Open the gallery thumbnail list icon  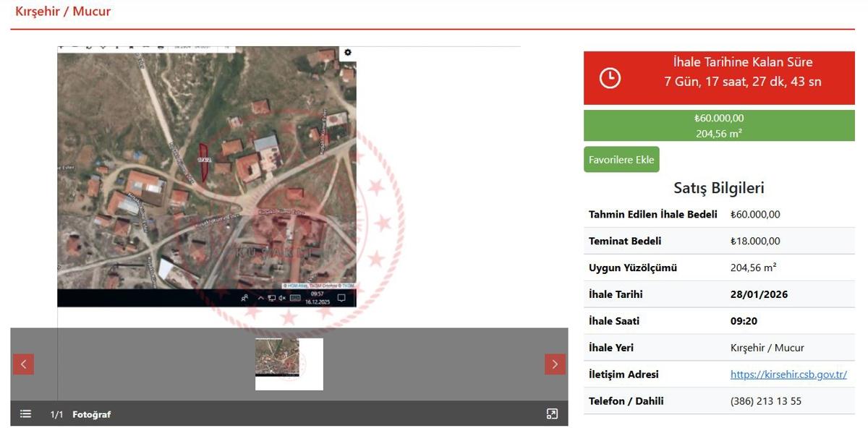25,414
